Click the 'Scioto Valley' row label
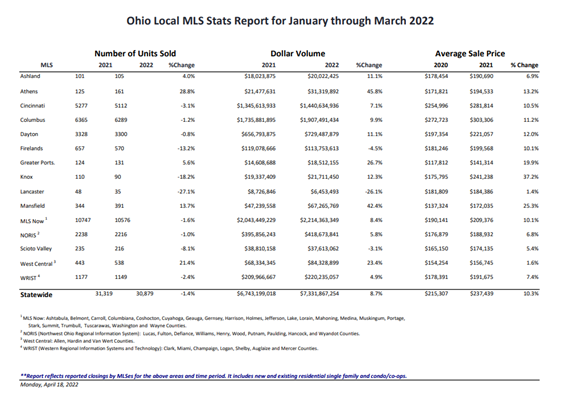563x395 pixels. (x=36, y=248)
